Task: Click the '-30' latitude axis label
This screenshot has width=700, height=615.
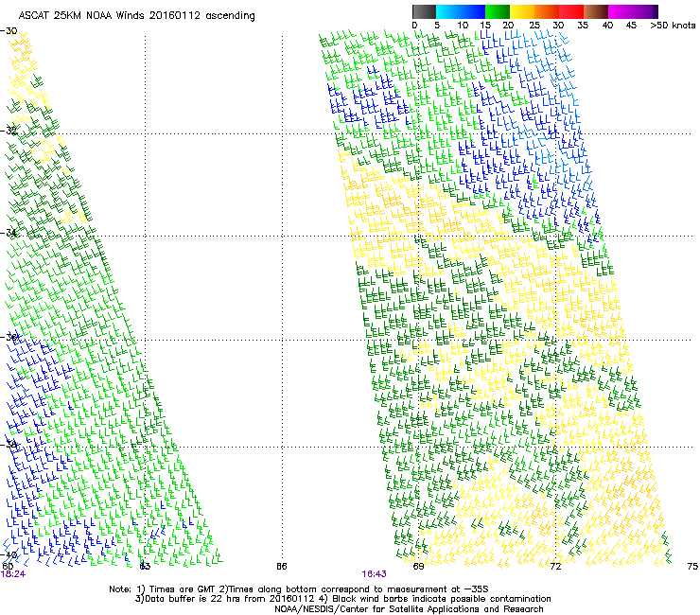Action: (9, 31)
